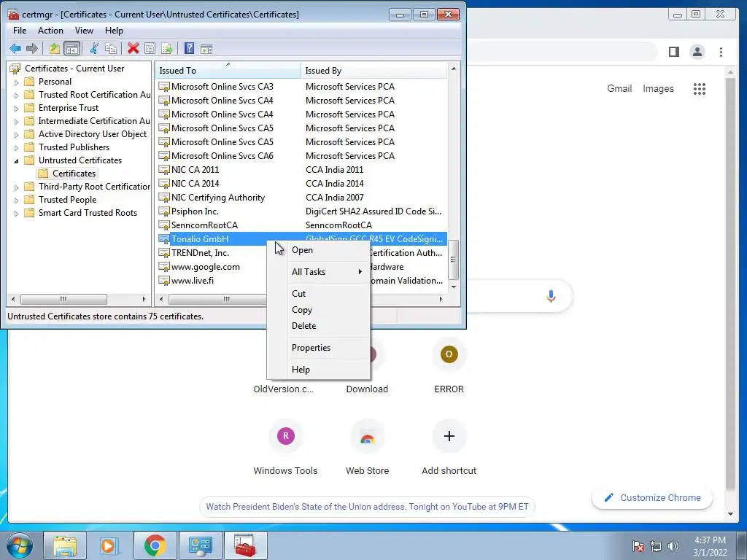Click the tree pane horizontal scrollbar thumb
747x560 pixels.
click(x=63, y=299)
